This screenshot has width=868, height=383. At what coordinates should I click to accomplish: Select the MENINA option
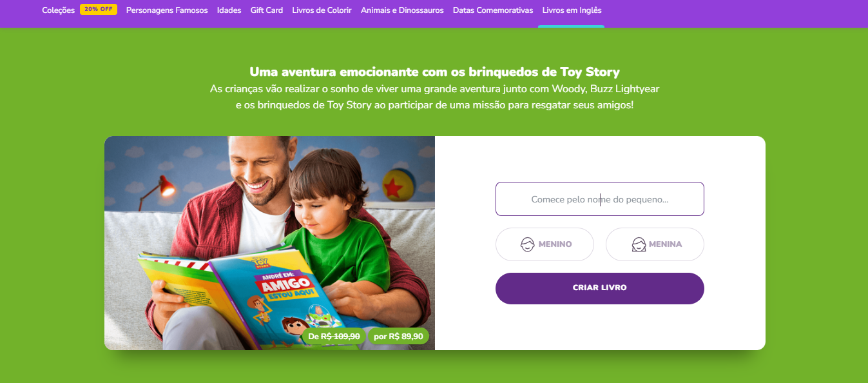click(655, 244)
